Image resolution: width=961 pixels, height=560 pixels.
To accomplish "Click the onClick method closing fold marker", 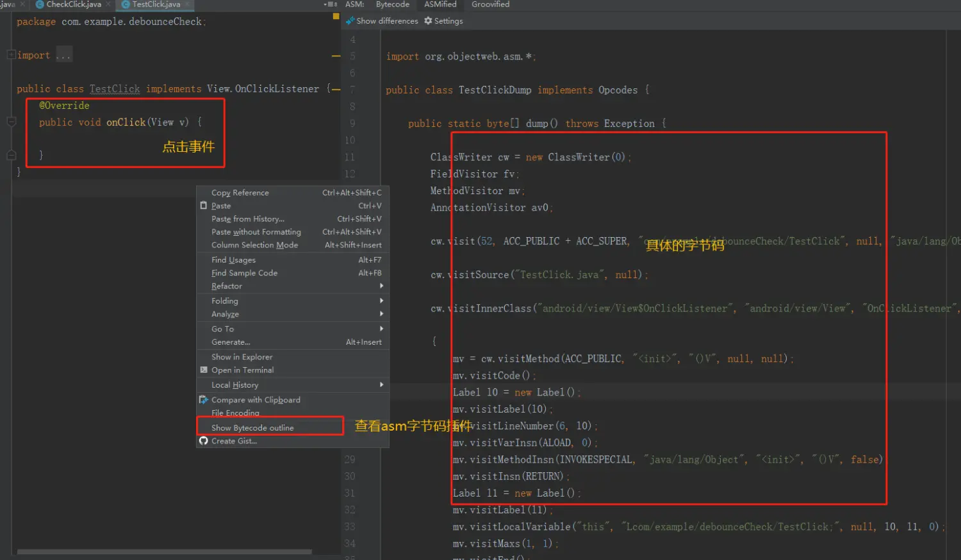I will tap(11, 155).
